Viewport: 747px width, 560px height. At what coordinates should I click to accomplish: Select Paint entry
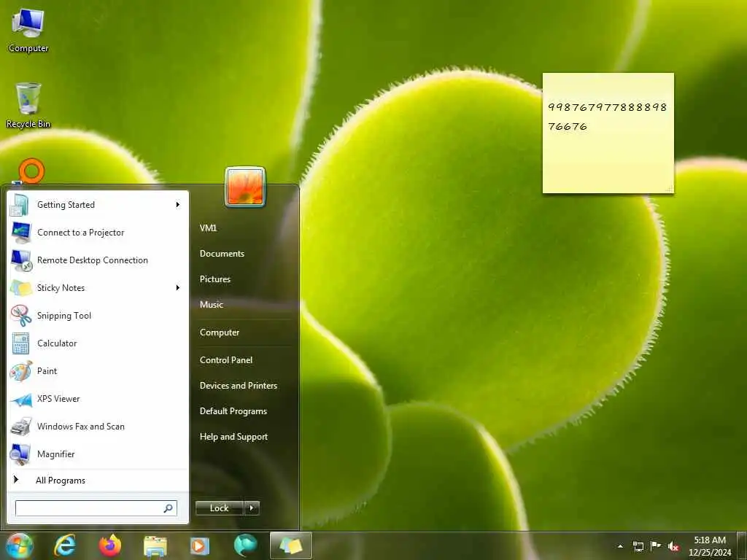(98, 371)
